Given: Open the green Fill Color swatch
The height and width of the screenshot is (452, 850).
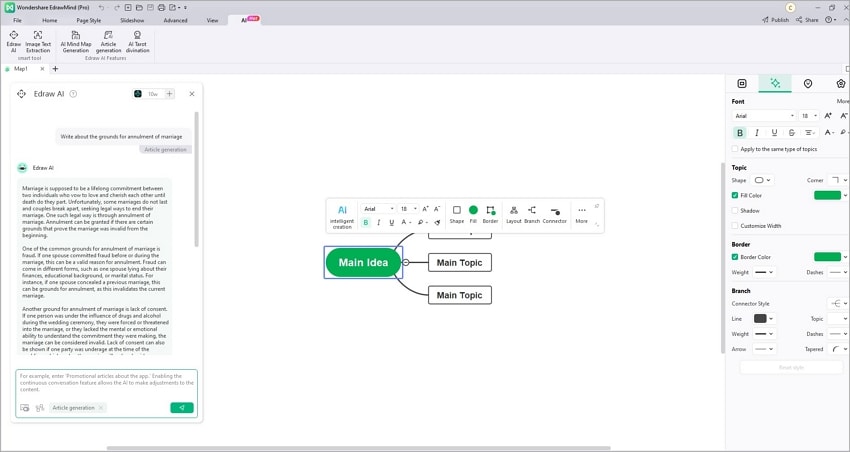Looking at the screenshot, I should coord(827,195).
